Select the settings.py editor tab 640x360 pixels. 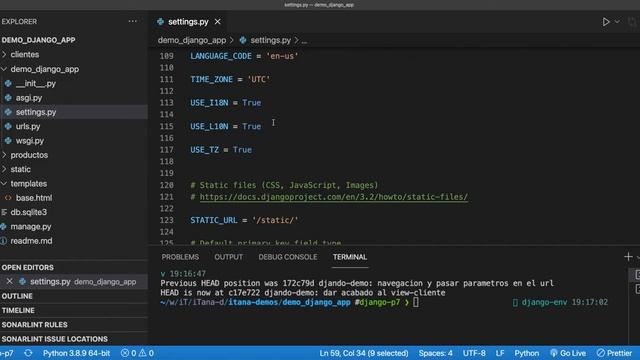pyautogui.click(x=188, y=22)
